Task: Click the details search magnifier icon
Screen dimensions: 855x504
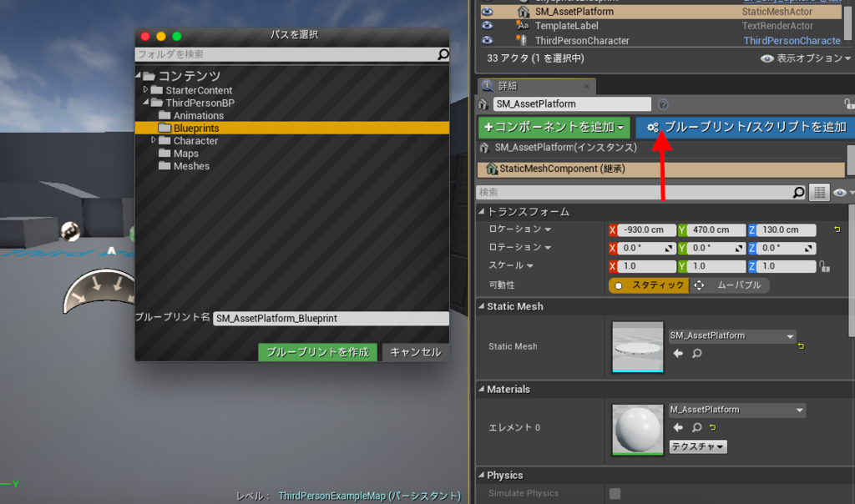Action: point(798,192)
